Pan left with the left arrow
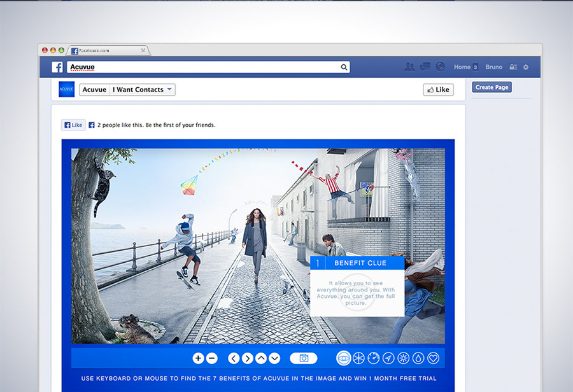This screenshot has width=573, height=392. point(234,358)
